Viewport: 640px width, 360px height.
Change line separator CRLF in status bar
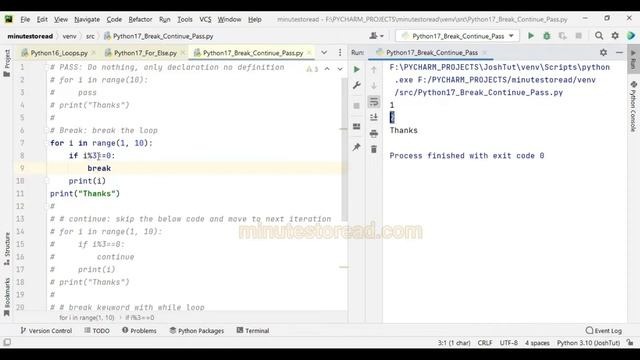coord(484,343)
